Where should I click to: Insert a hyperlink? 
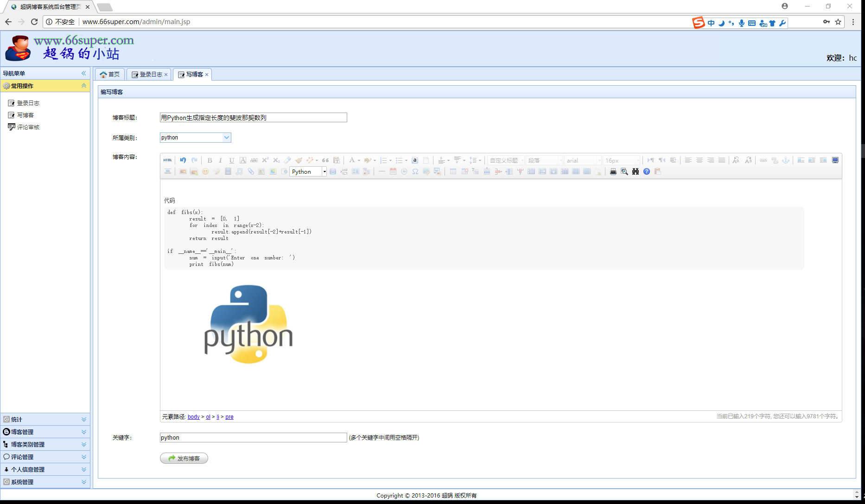pyautogui.click(x=763, y=160)
